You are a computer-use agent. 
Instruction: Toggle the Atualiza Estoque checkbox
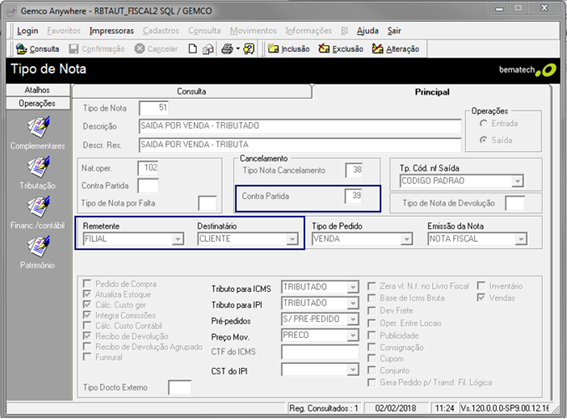pyautogui.click(x=87, y=294)
